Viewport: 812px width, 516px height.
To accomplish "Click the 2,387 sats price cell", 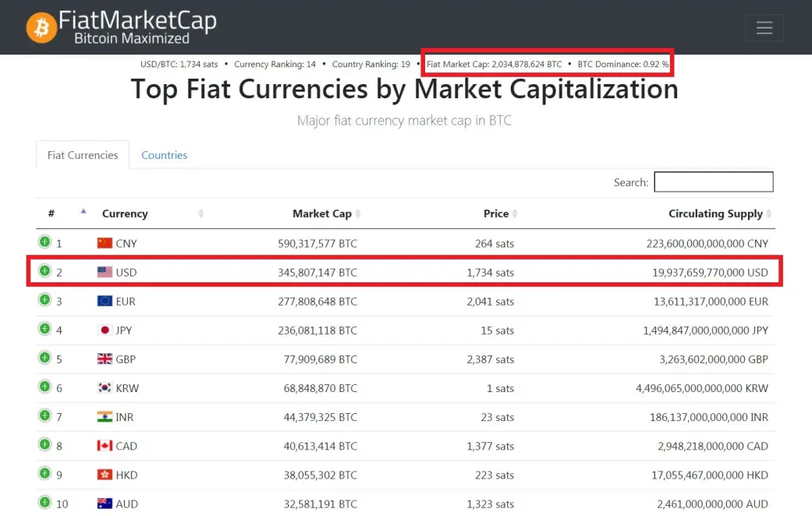I will (x=491, y=359).
